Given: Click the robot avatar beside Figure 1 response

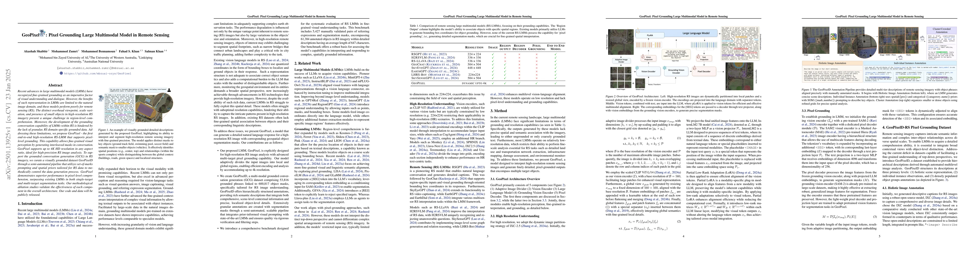Looking at the screenshot, I should point(101,98).
